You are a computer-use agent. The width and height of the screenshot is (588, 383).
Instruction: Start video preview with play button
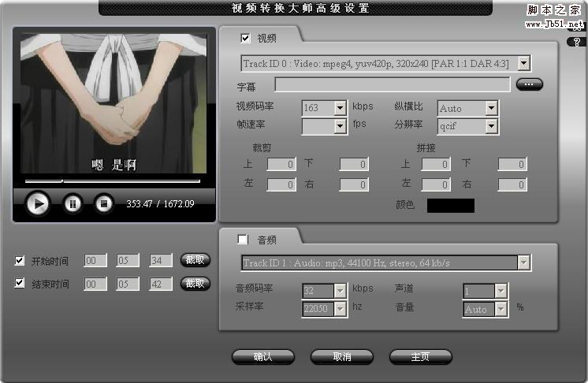[38, 204]
